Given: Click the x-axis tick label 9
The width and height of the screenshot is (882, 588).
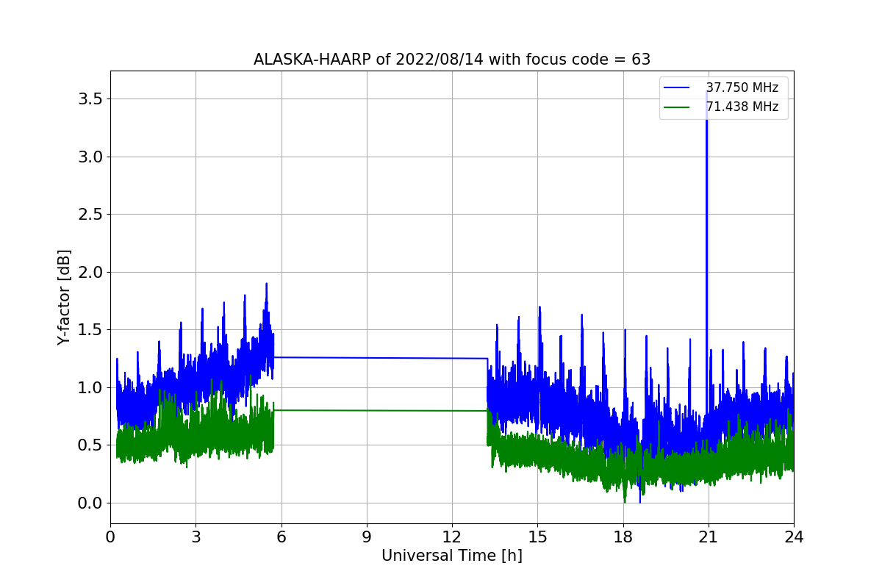Looking at the screenshot, I should (x=367, y=537).
